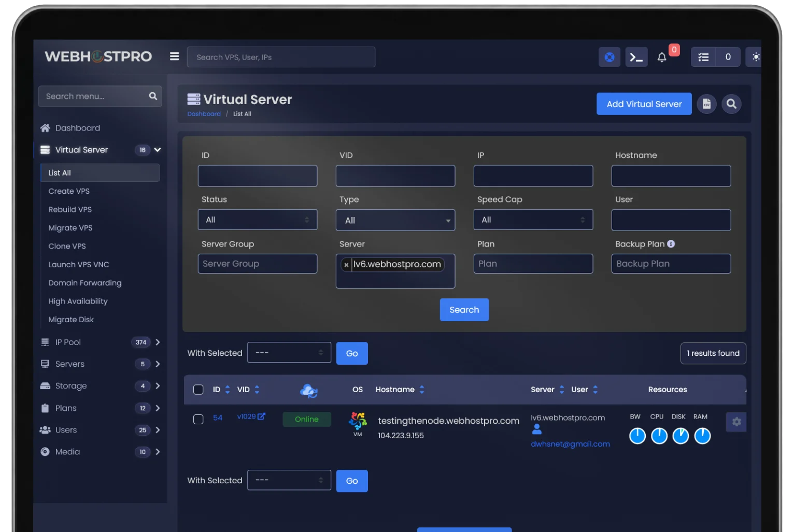Image resolution: width=794 pixels, height=532 pixels.
Task: Expand the Storage menu chevron
Action: (x=158, y=386)
